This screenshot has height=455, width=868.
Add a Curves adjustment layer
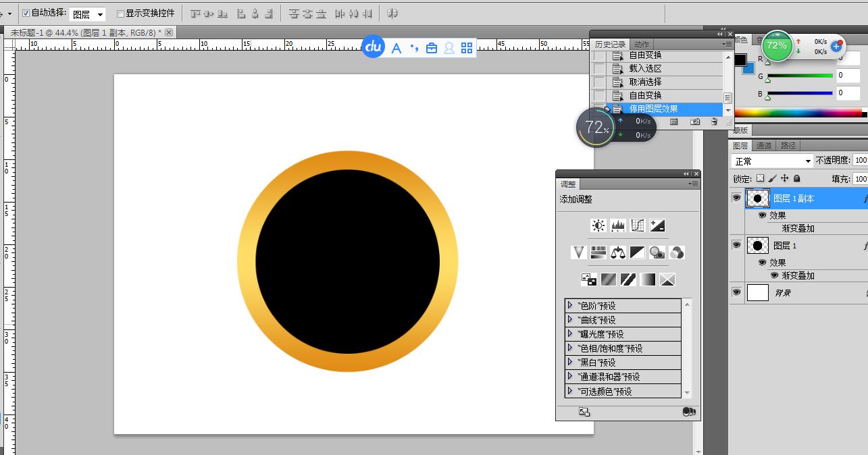click(x=638, y=225)
